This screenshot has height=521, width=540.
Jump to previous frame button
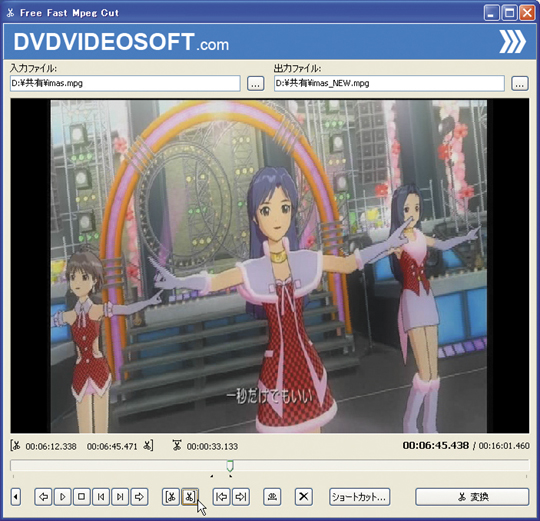[101, 497]
